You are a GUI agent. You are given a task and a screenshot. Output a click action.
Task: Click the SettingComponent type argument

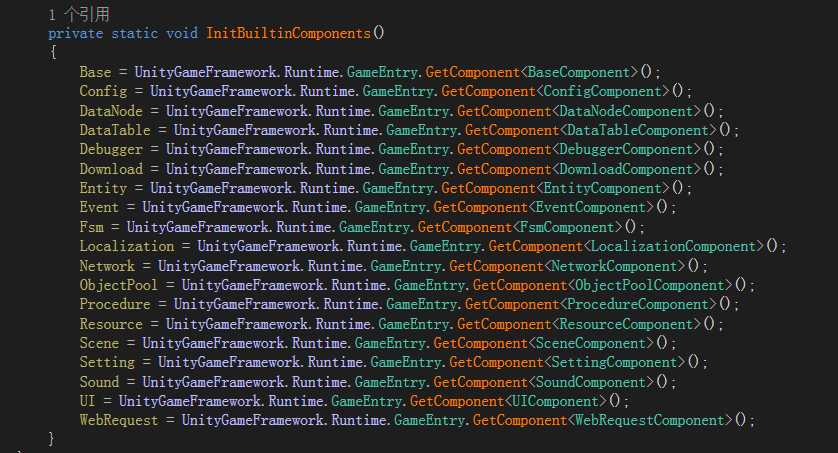[614, 362]
